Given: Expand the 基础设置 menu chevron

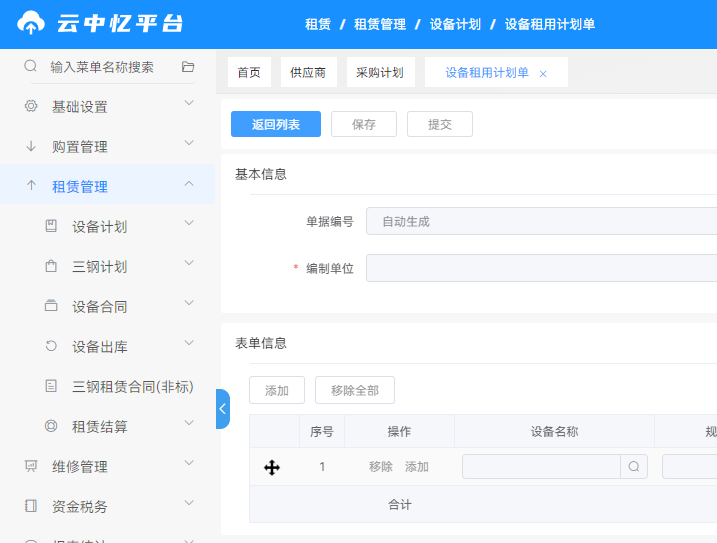Looking at the screenshot, I should tap(189, 103).
